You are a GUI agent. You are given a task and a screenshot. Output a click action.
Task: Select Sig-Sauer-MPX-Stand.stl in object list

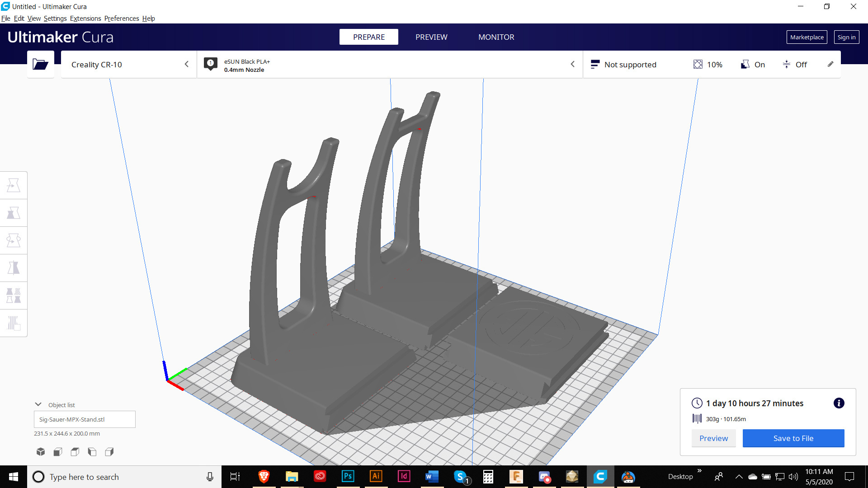point(85,419)
